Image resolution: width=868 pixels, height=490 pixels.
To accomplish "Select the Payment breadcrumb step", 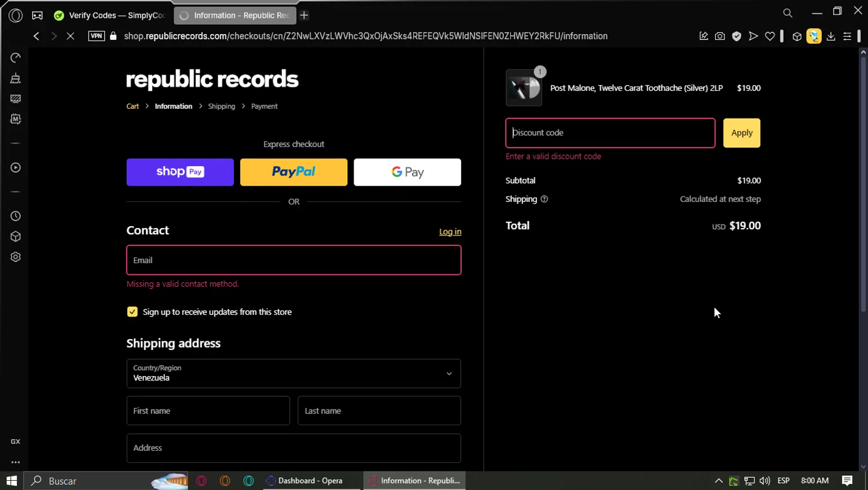I will tap(264, 106).
